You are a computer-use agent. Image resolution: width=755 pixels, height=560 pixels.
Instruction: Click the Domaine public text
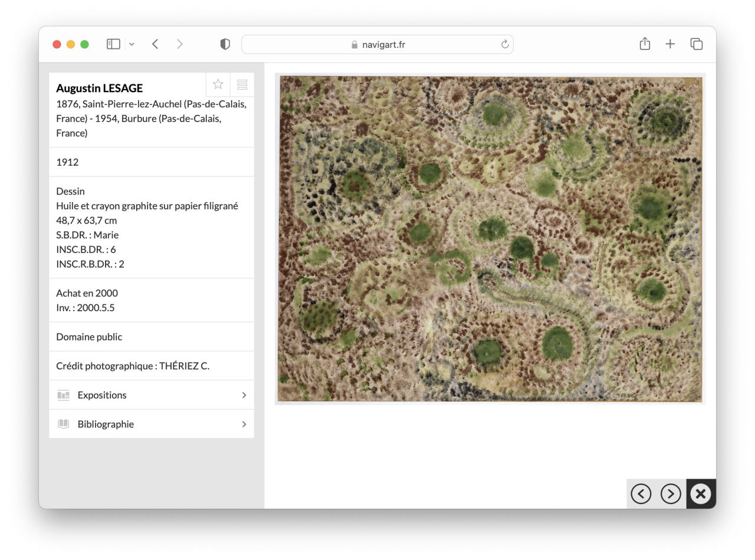click(89, 337)
